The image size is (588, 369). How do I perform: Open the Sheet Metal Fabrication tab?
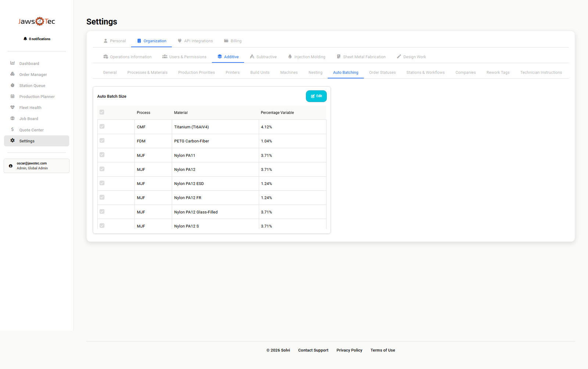tap(361, 57)
